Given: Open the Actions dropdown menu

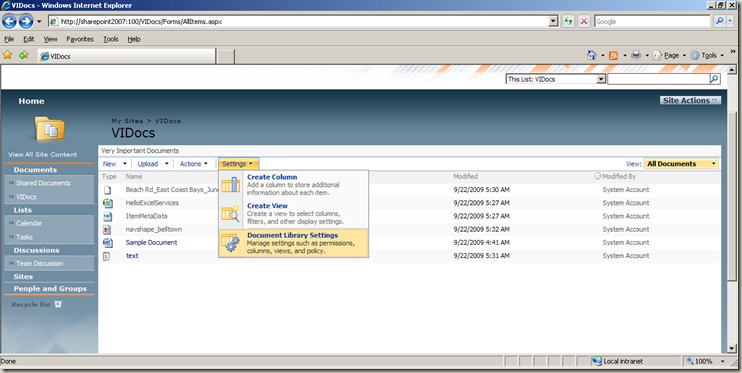Looking at the screenshot, I should point(194,164).
